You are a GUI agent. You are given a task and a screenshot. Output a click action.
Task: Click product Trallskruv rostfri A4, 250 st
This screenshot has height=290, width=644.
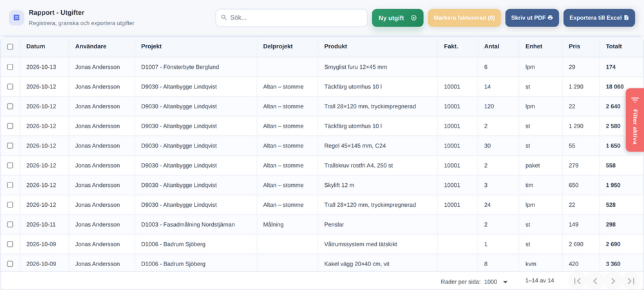359,166
